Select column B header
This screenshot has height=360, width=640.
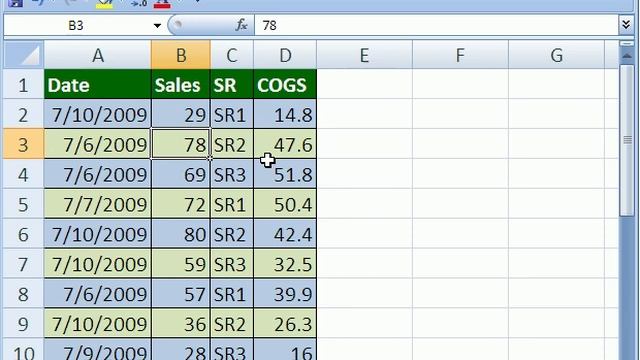(181, 55)
